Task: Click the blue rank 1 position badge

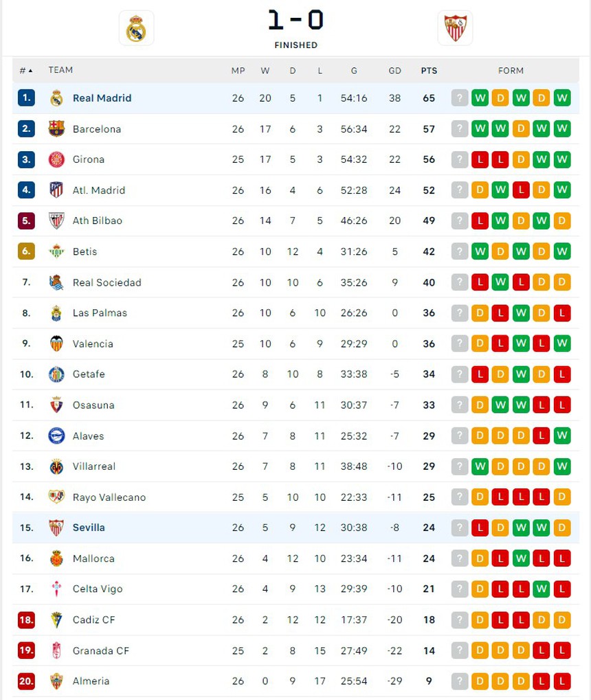Action: [26, 98]
